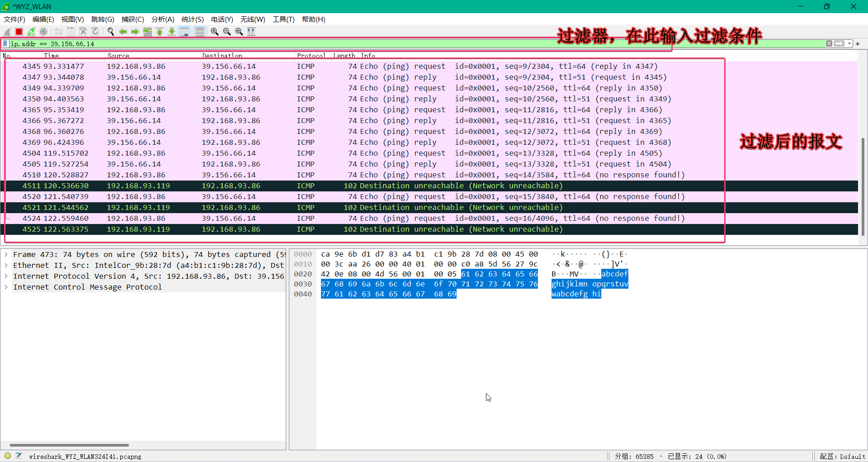The height and width of the screenshot is (462, 868).
Task: Open the 跳转(G) menu
Action: (x=103, y=19)
